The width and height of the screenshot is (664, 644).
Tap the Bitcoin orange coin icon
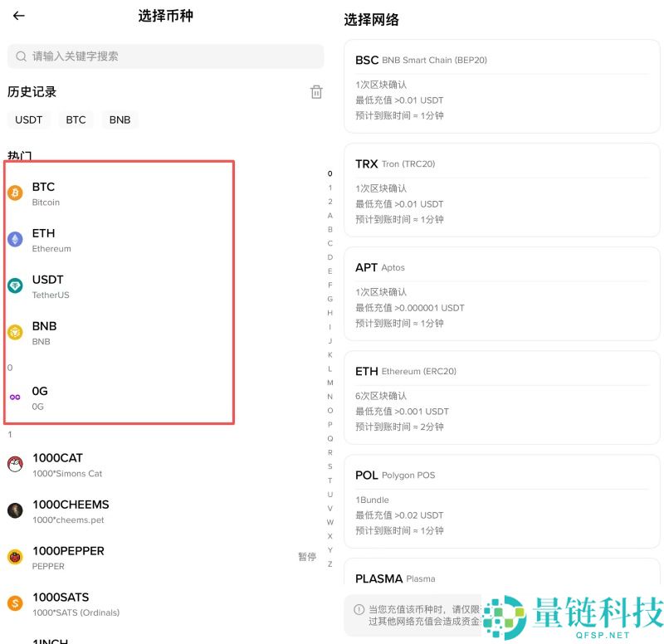pyautogui.click(x=15, y=193)
